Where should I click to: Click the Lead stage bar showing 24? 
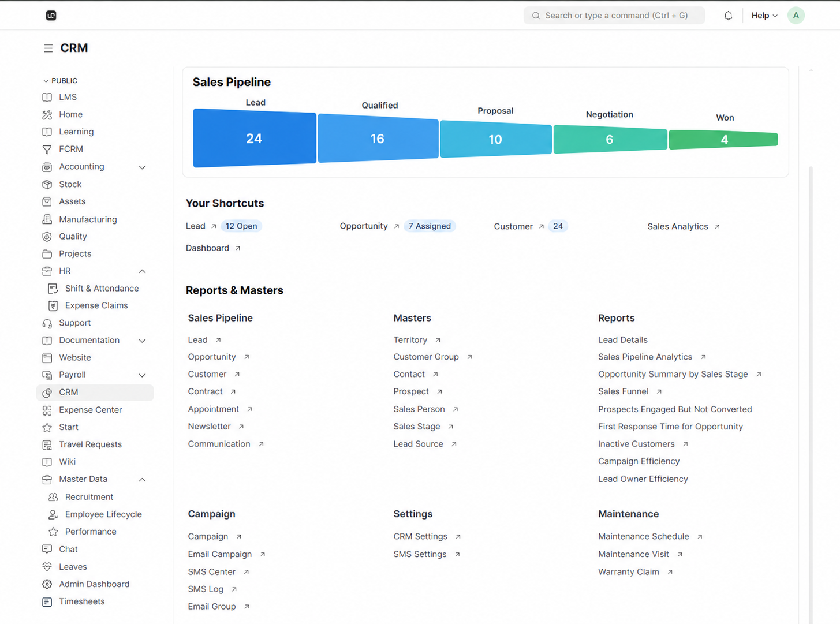point(255,139)
